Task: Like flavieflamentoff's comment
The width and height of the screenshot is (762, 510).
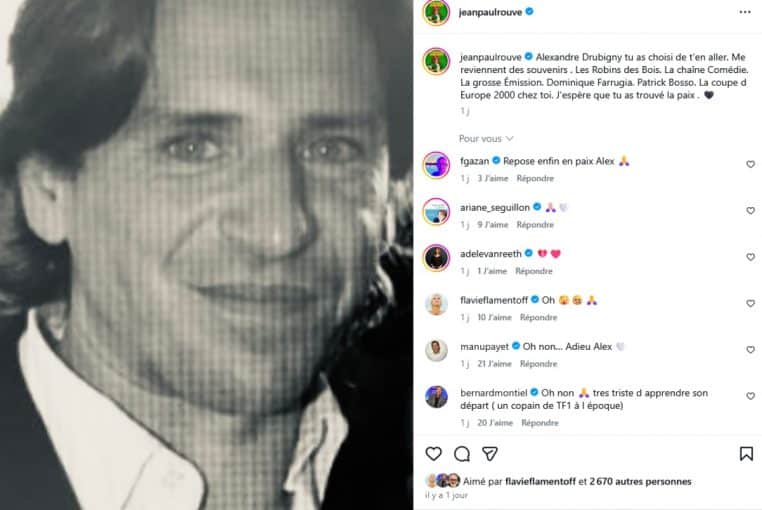Action: pyautogui.click(x=750, y=303)
